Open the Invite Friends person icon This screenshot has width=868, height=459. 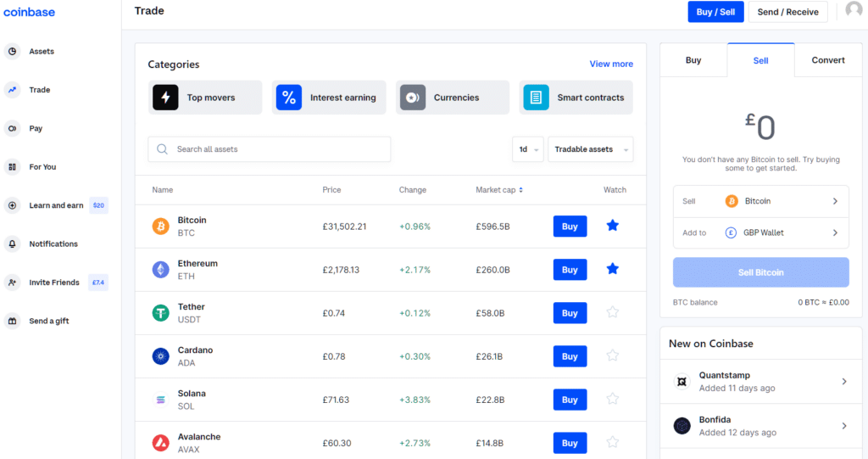pyautogui.click(x=12, y=283)
